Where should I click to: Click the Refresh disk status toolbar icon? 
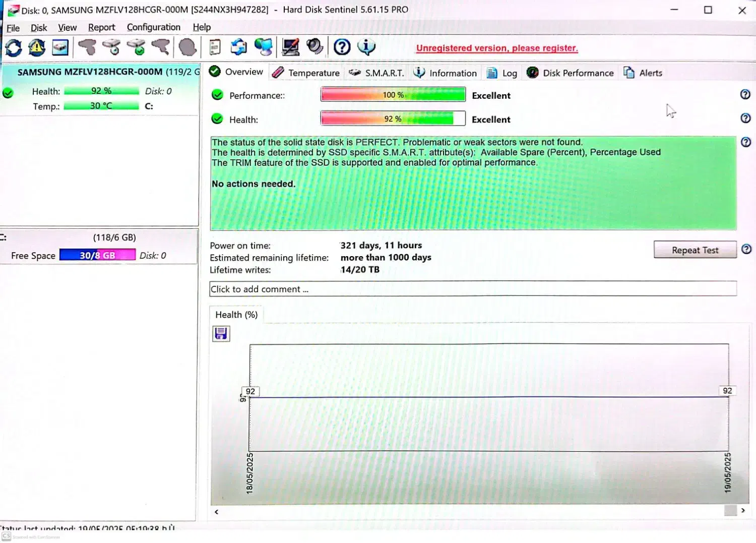(14, 48)
